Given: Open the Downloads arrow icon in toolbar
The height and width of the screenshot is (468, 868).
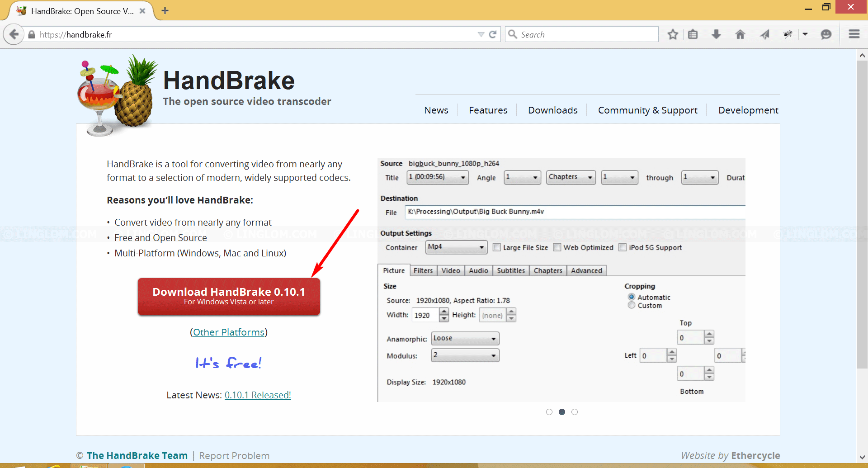Looking at the screenshot, I should [716, 34].
